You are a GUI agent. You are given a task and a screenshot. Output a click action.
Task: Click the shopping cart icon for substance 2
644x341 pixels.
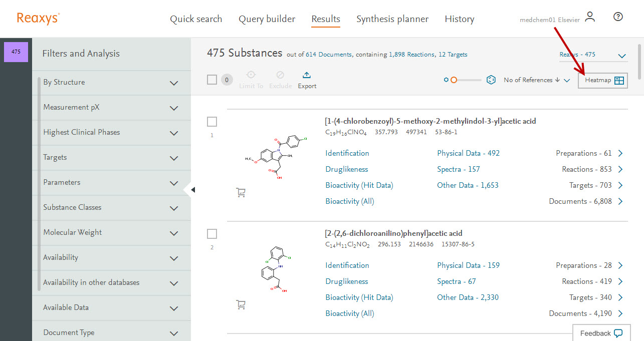pyautogui.click(x=241, y=304)
